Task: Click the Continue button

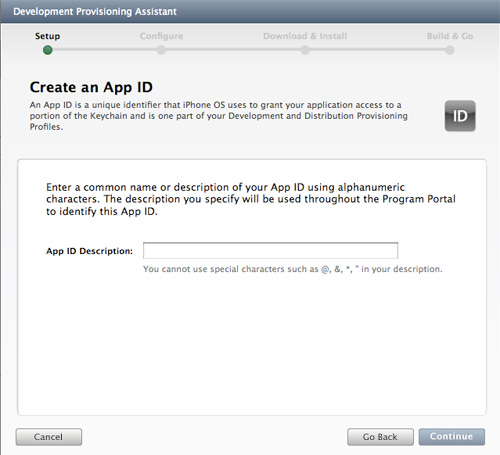Action: point(452,437)
